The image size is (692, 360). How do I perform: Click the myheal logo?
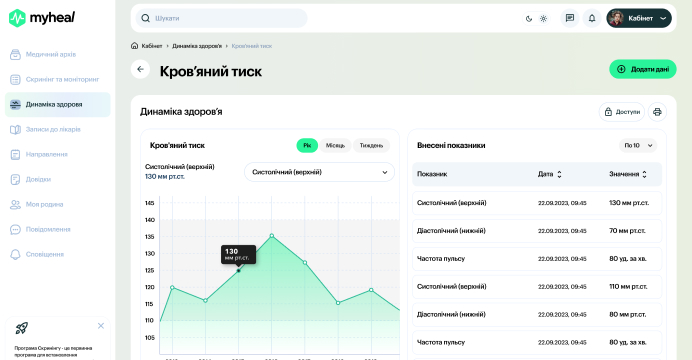click(42, 18)
